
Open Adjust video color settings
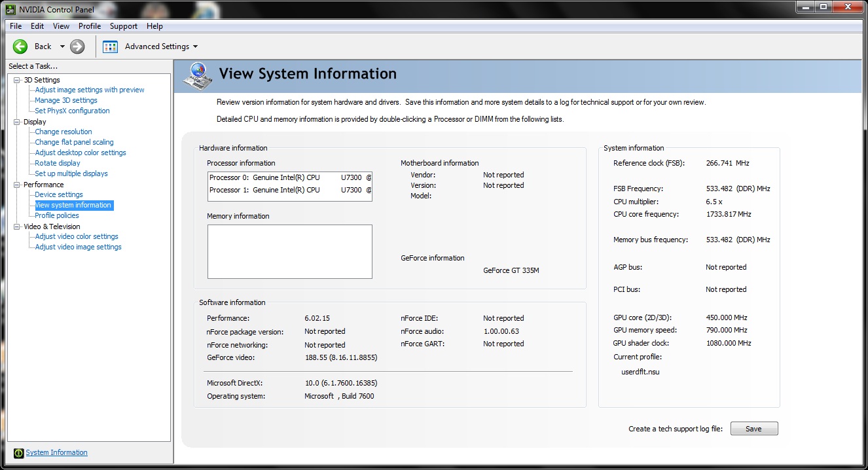tap(77, 236)
